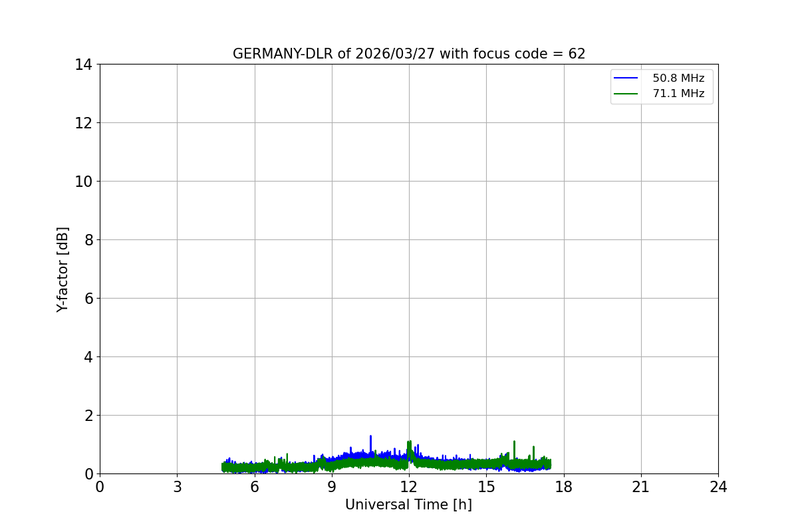Click the y-axis tick label '14'
The height and width of the screenshot is (532, 798).
[84, 65]
